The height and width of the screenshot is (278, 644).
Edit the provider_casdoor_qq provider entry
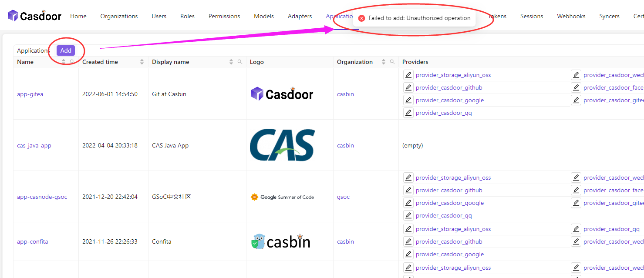[x=408, y=112]
